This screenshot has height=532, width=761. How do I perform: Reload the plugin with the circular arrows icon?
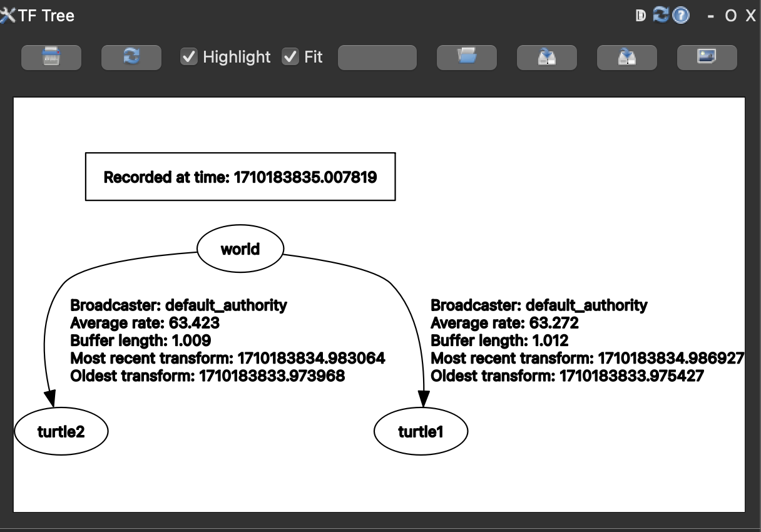pos(660,15)
